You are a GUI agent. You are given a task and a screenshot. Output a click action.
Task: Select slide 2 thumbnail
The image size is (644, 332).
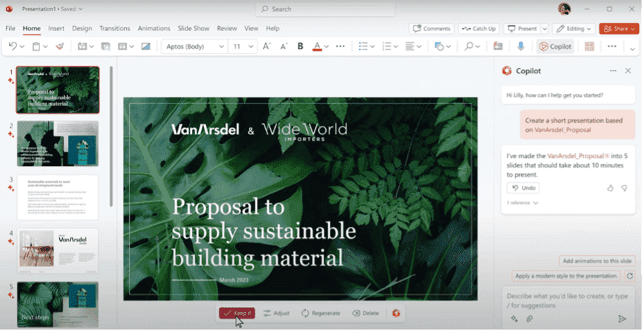pos(58,143)
